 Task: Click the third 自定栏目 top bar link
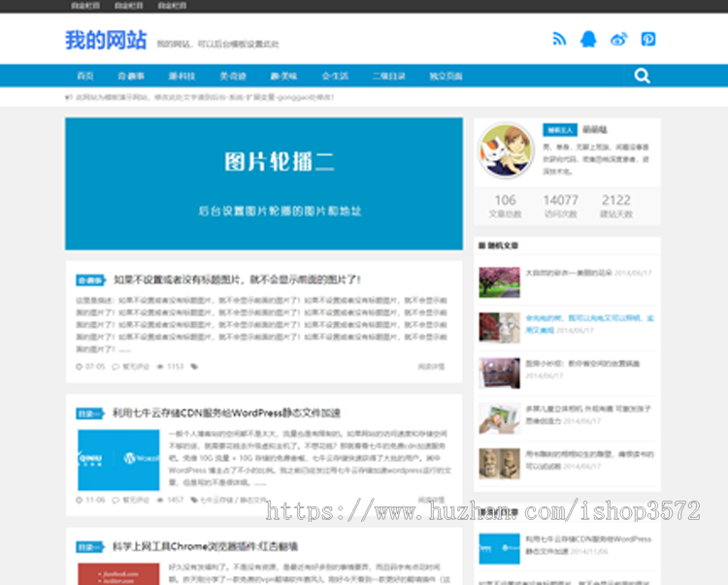(x=172, y=6)
